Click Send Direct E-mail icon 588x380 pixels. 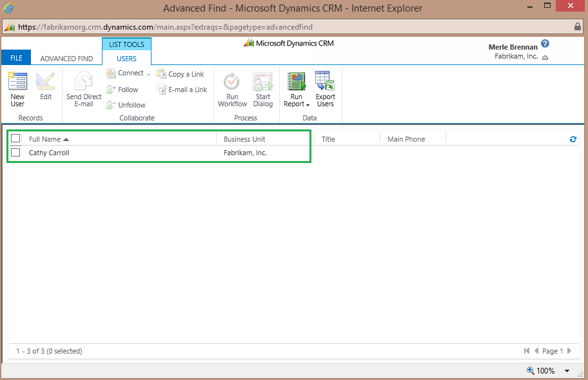click(84, 82)
